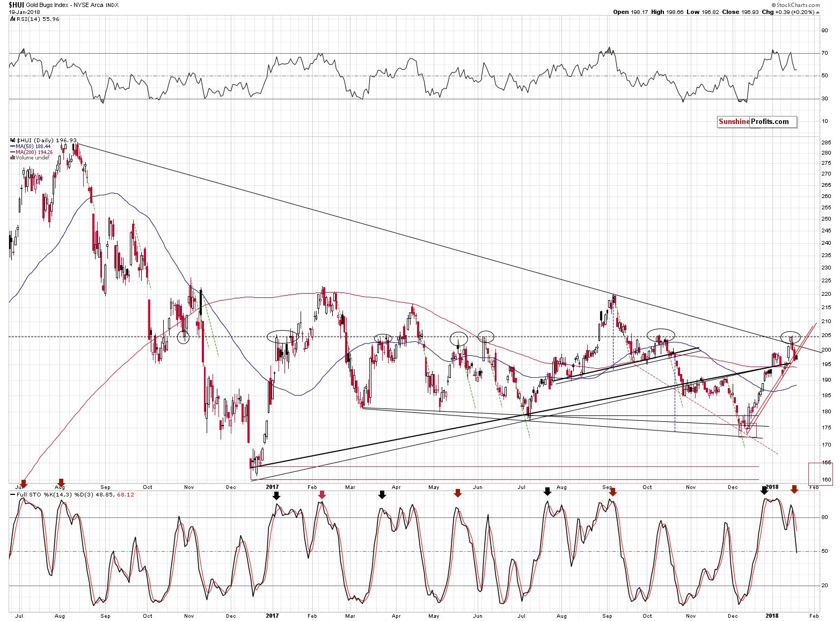Click the 175 price axis label
The width and height of the screenshot is (840, 621).
[x=827, y=428]
